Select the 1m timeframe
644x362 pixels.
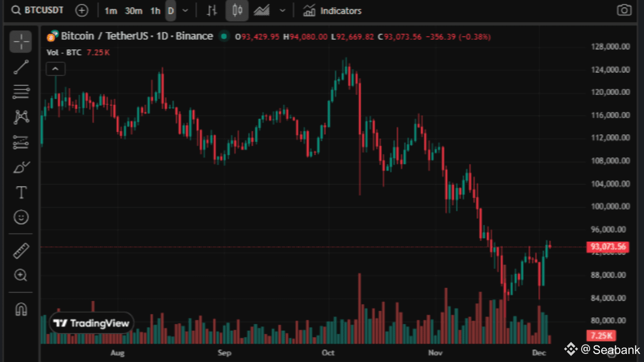point(111,11)
